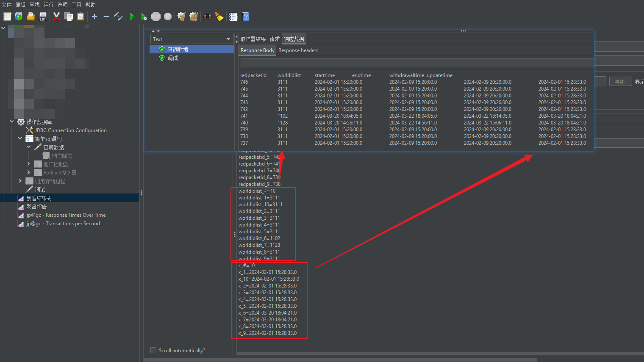Expand the 循环控制器 tree node
Screen dimensions: 644x362
[x=29, y=164]
